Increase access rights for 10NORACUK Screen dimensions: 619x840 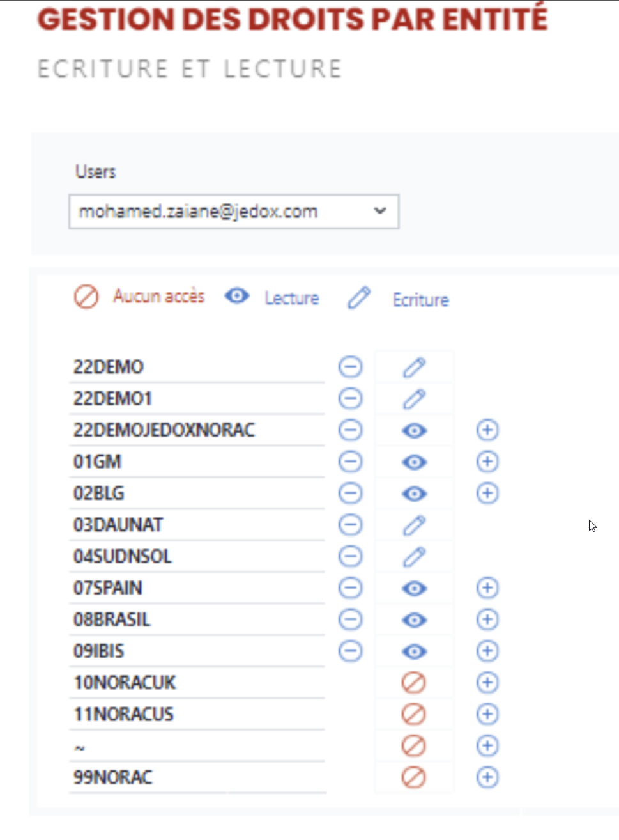click(x=487, y=683)
